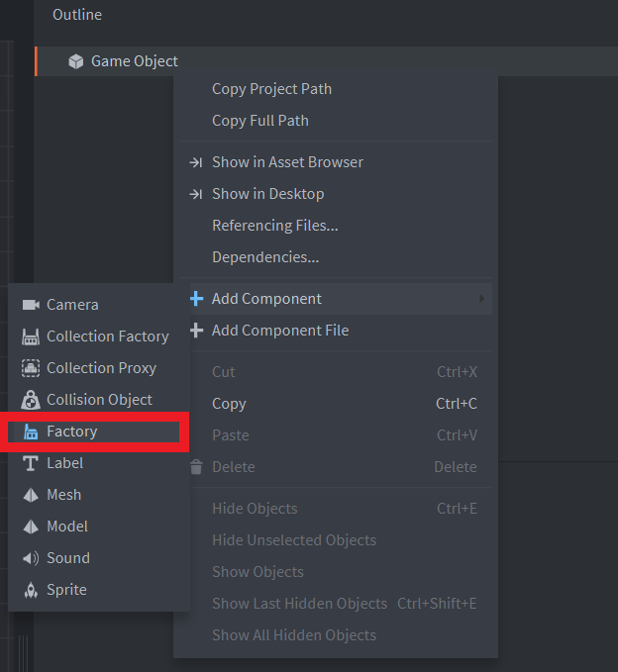Click the Sound speaker icon
The image size is (618, 672).
point(31,558)
